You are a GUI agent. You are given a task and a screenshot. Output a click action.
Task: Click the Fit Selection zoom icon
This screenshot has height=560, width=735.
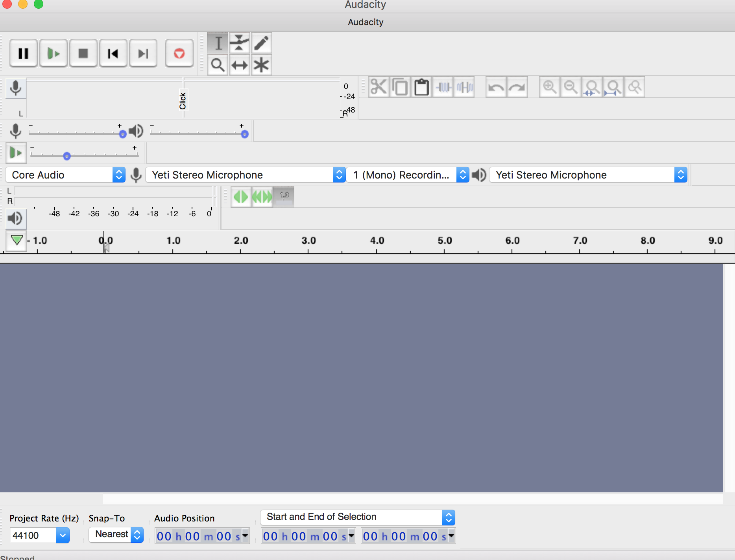[592, 87]
